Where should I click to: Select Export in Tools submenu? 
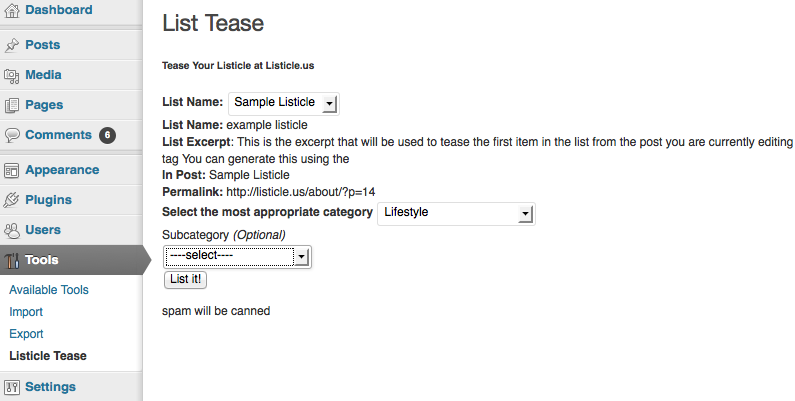[26, 334]
